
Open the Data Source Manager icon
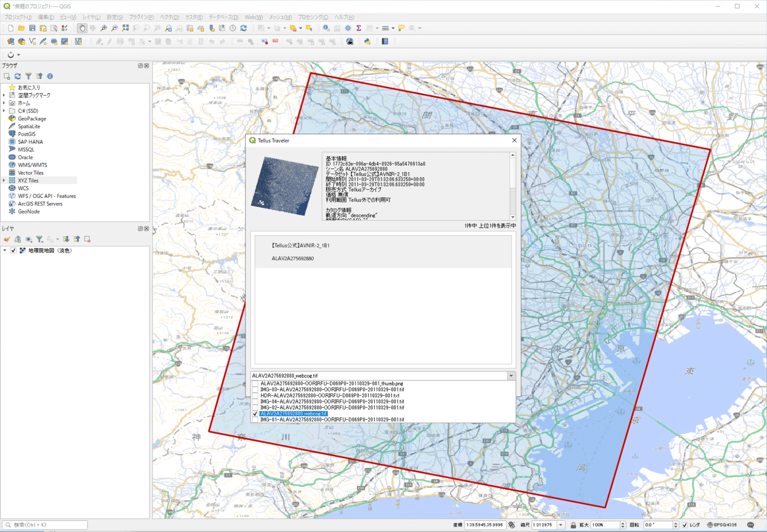pyautogui.click(x=10, y=41)
